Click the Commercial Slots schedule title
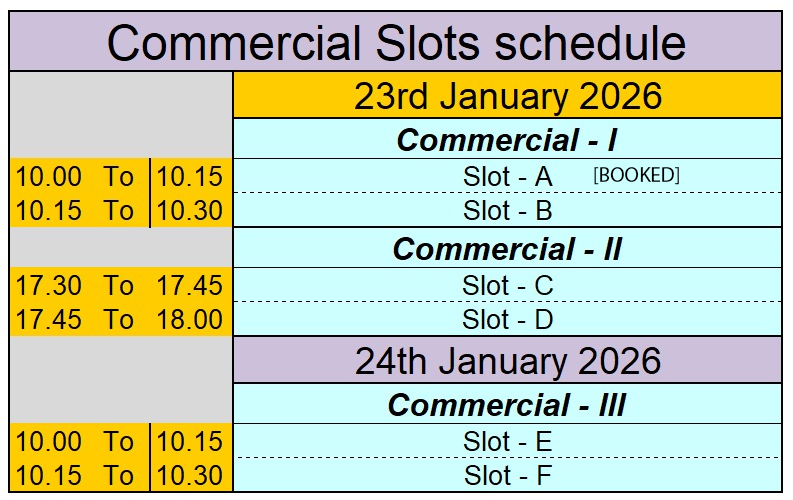 [396, 42]
